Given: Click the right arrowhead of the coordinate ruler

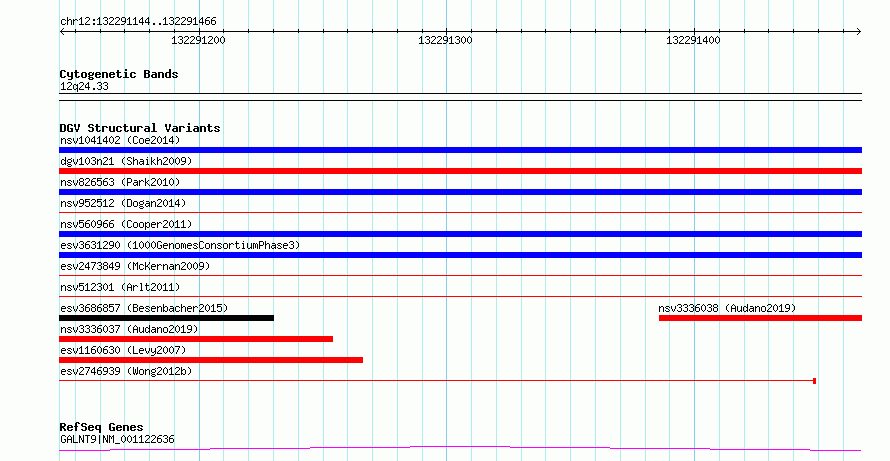Looking at the screenshot, I should [859, 31].
